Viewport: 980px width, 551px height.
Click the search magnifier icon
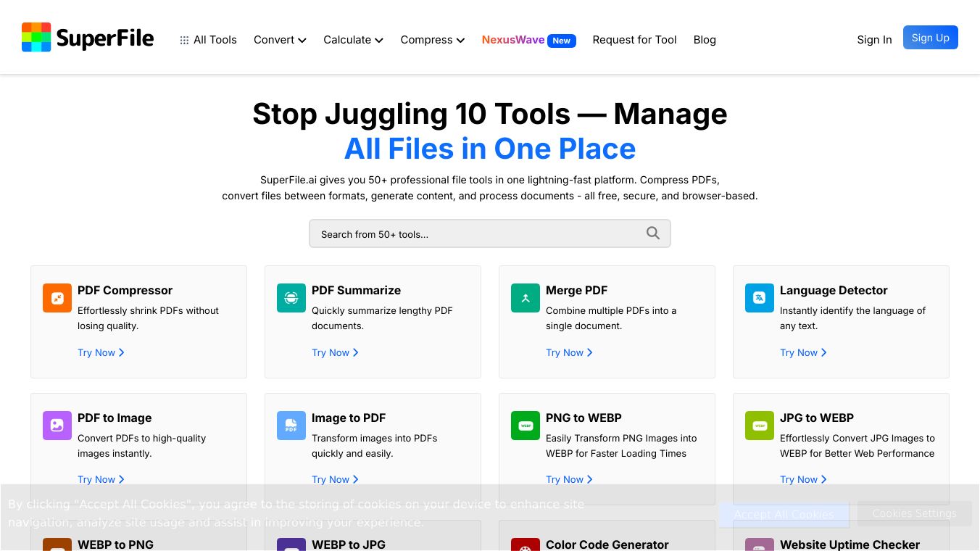tap(653, 233)
